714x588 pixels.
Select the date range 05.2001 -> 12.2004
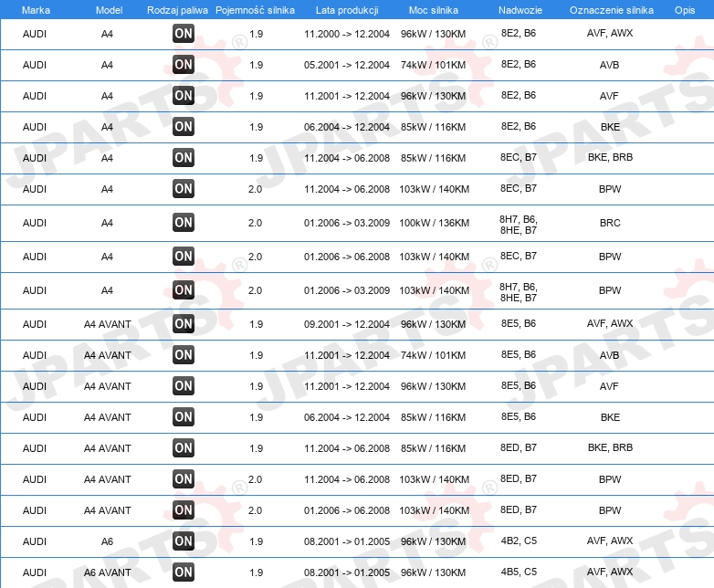(x=347, y=65)
